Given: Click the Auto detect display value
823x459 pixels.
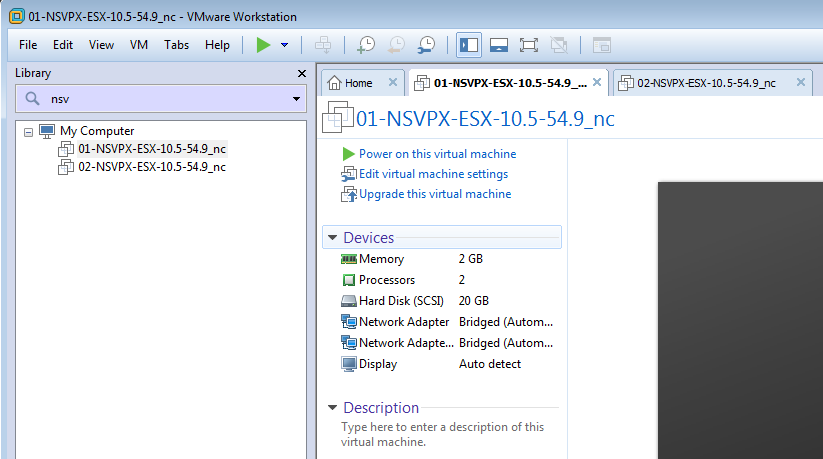Looking at the screenshot, I should point(490,364).
